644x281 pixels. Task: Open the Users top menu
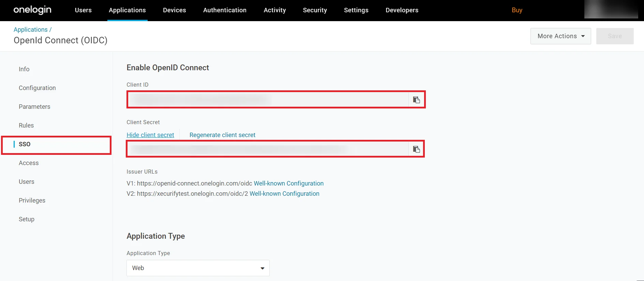coord(83,10)
